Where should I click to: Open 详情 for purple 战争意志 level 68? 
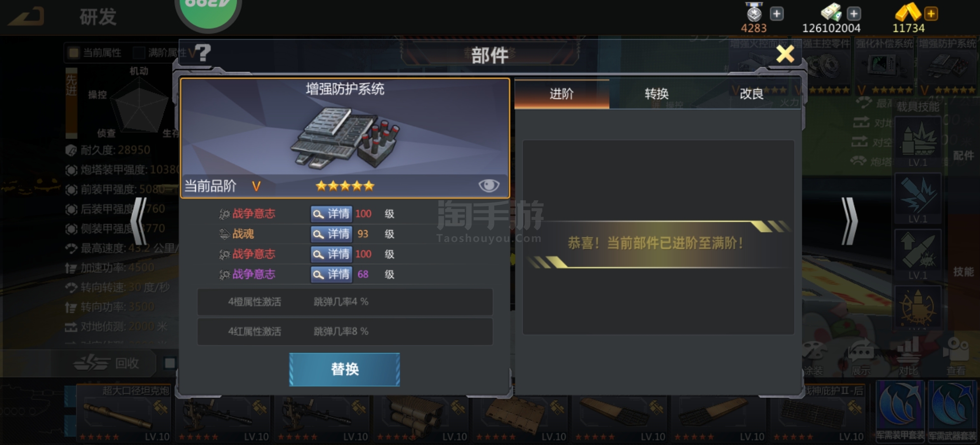point(331,274)
